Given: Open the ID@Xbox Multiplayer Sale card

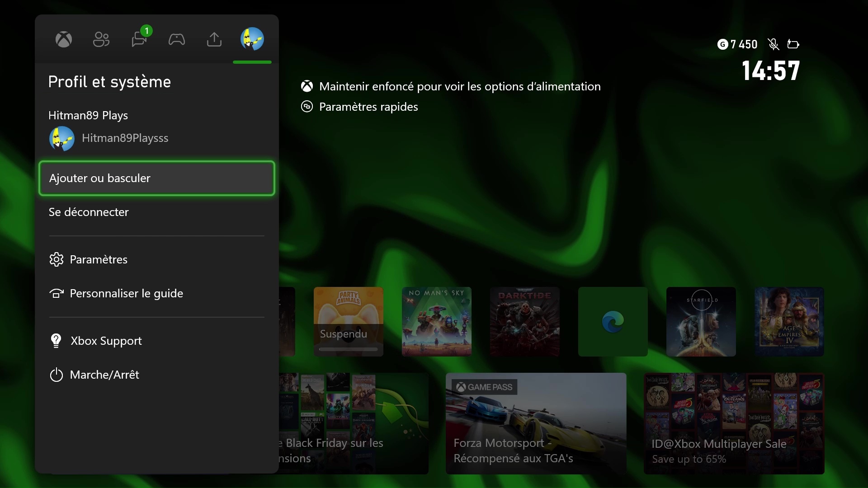Looking at the screenshot, I should (734, 423).
